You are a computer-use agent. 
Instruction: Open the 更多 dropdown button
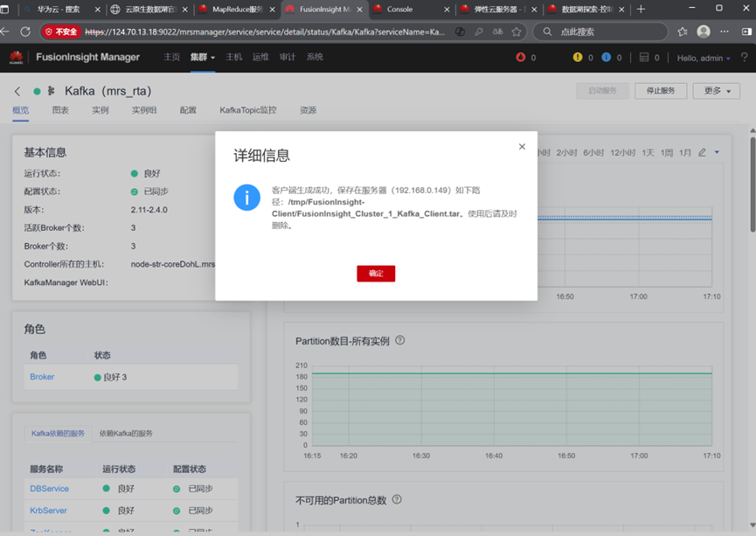coord(716,91)
